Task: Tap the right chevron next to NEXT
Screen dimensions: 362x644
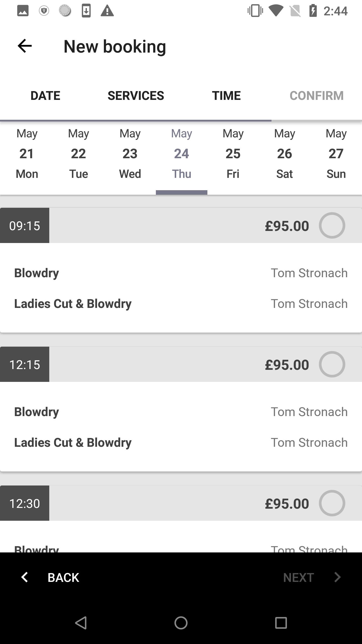Action: tap(337, 577)
